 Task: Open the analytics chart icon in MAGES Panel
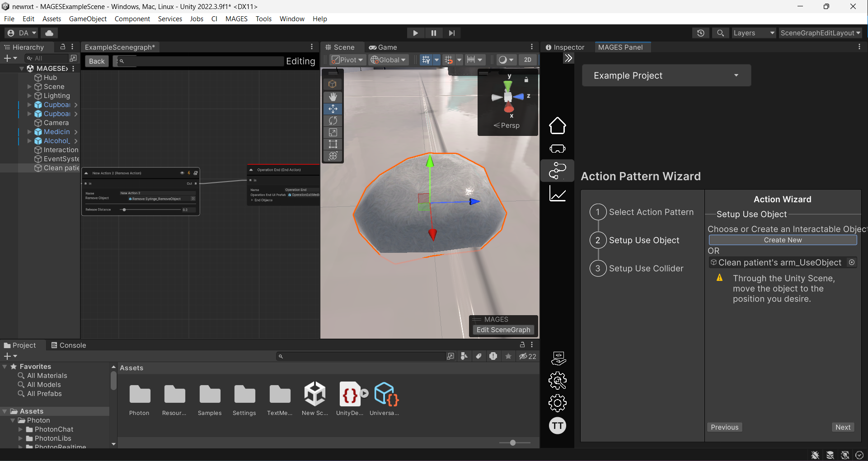[557, 194]
